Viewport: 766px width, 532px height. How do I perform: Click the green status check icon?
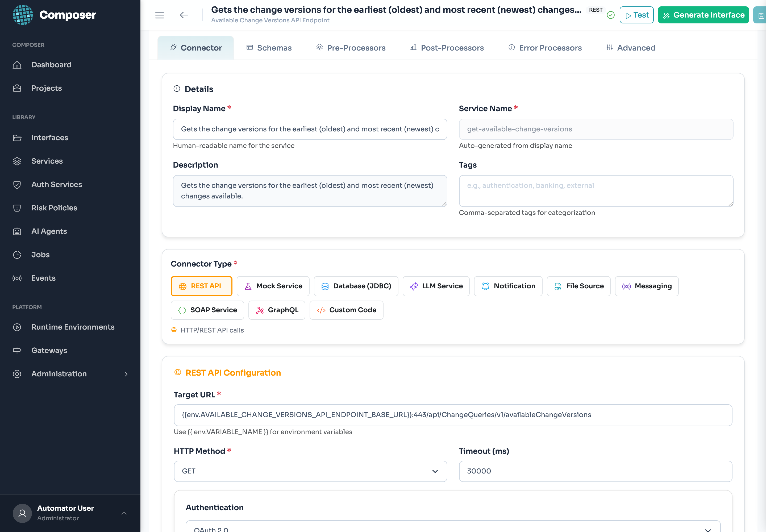point(611,15)
